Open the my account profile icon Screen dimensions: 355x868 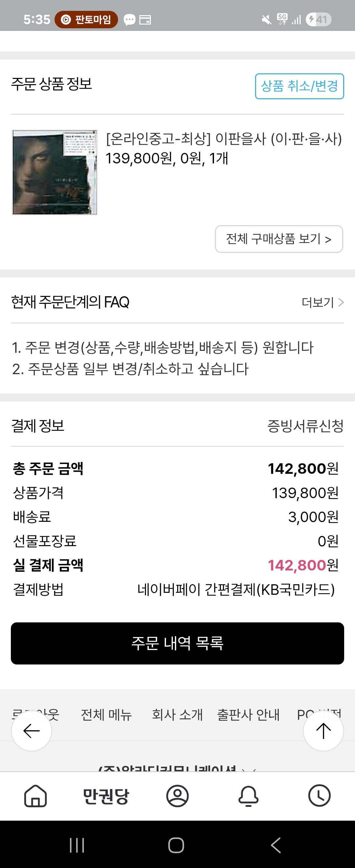(177, 796)
